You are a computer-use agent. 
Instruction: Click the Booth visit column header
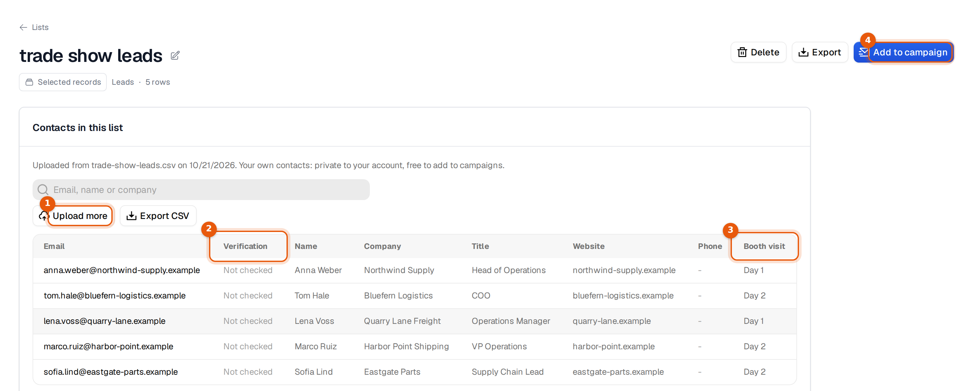point(764,246)
